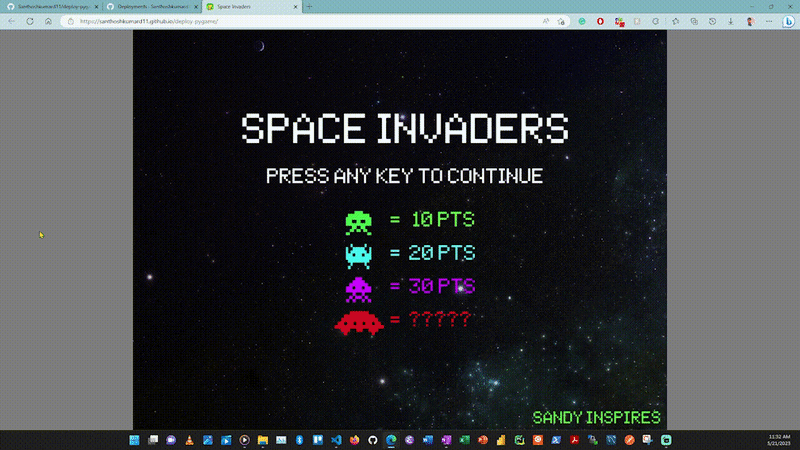Open the red Opera-style extension icon
This screenshot has height=450, width=800.
(x=601, y=21)
